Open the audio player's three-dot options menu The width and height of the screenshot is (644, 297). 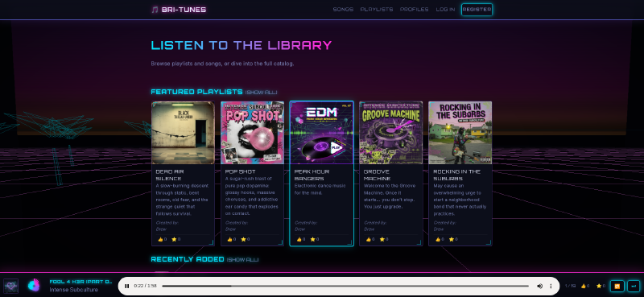click(x=551, y=287)
